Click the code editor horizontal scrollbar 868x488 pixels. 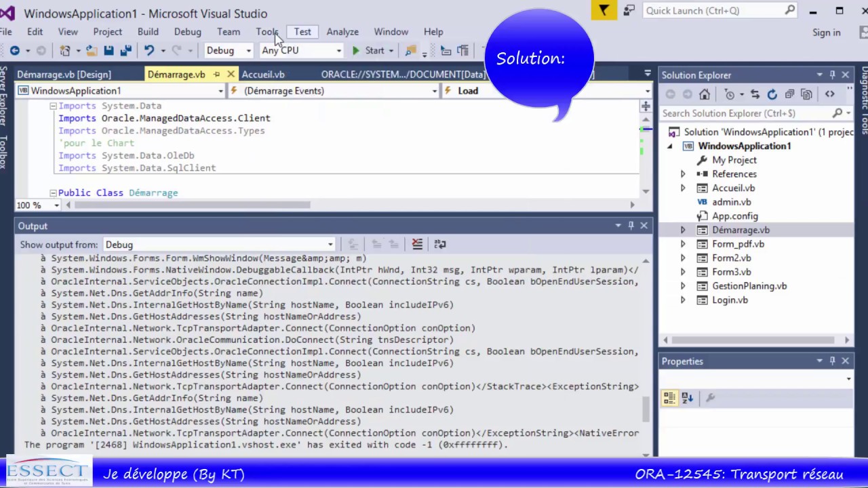[x=192, y=205]
